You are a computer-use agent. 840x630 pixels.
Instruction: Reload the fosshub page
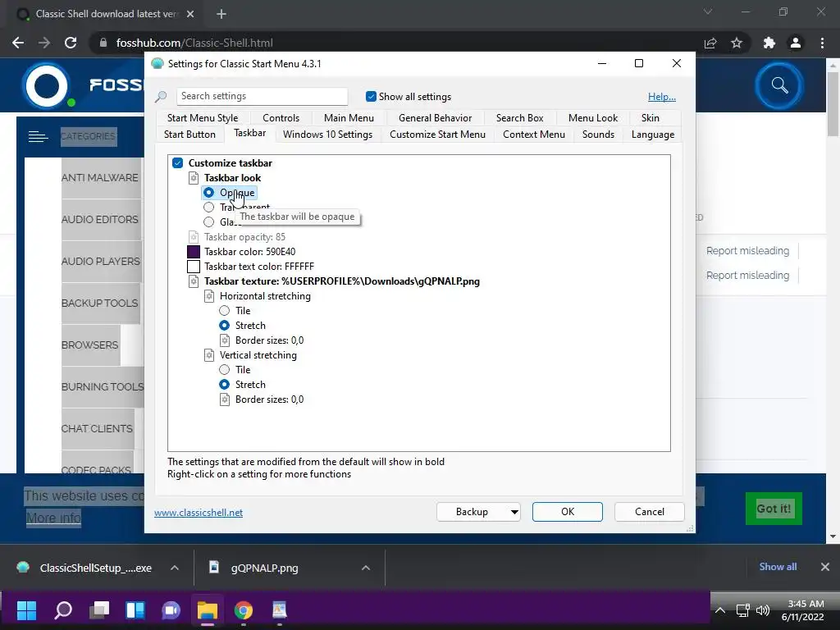point(71,43)
